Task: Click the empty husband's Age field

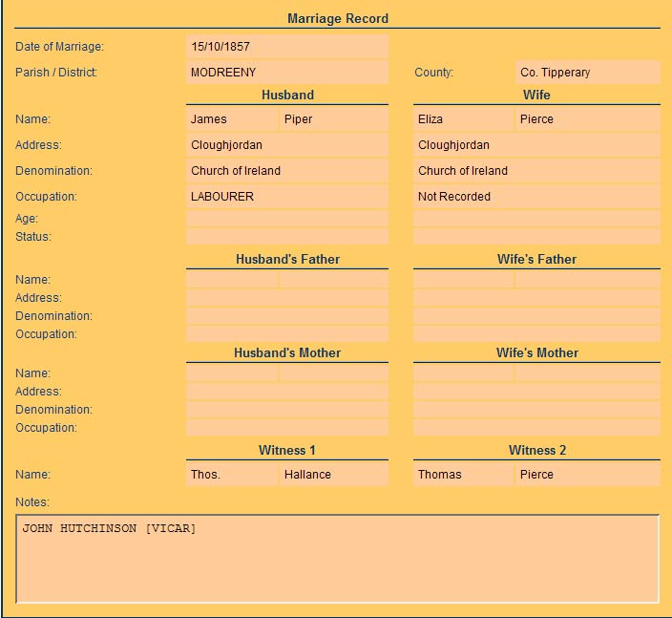Action: point(286,219)
